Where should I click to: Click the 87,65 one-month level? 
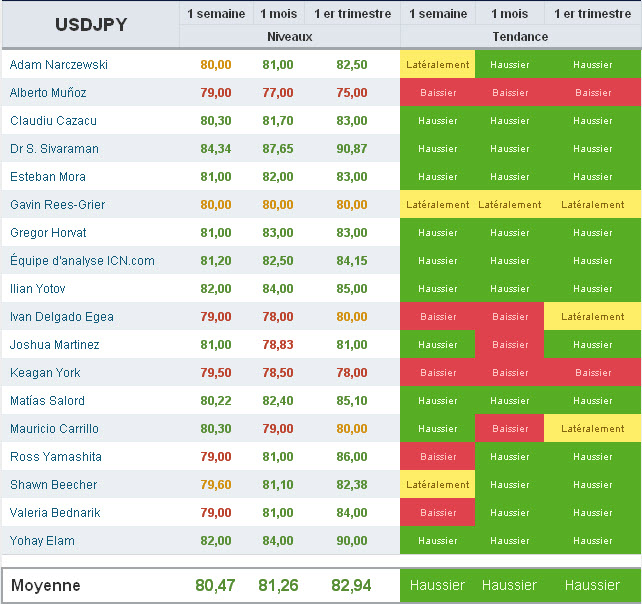click(278, 149)
